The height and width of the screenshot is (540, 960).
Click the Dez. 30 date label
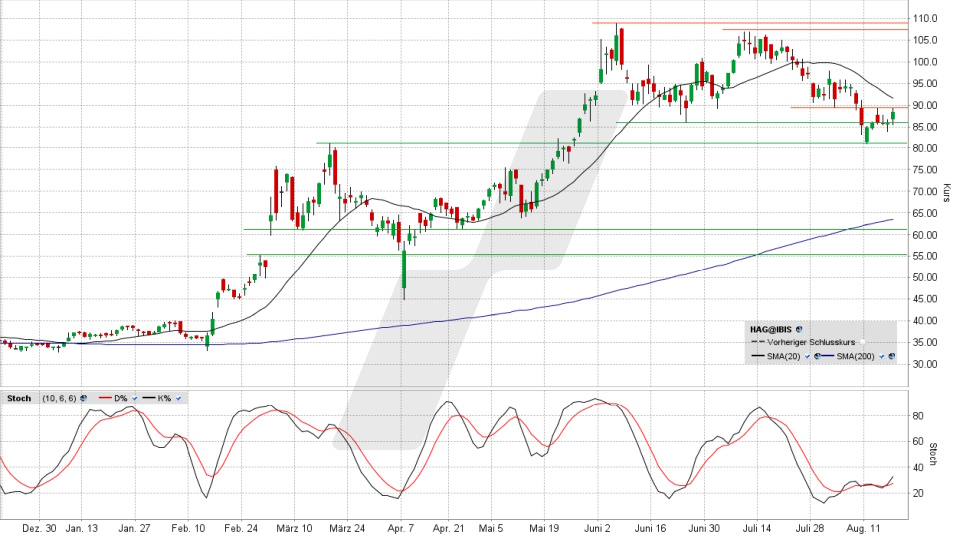click(x=39, y=528)
